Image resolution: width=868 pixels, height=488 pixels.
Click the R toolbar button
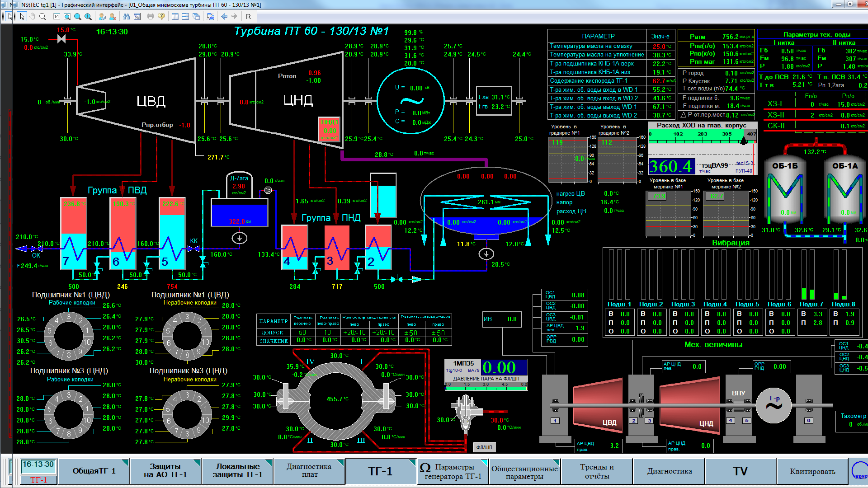coord(248,16)
